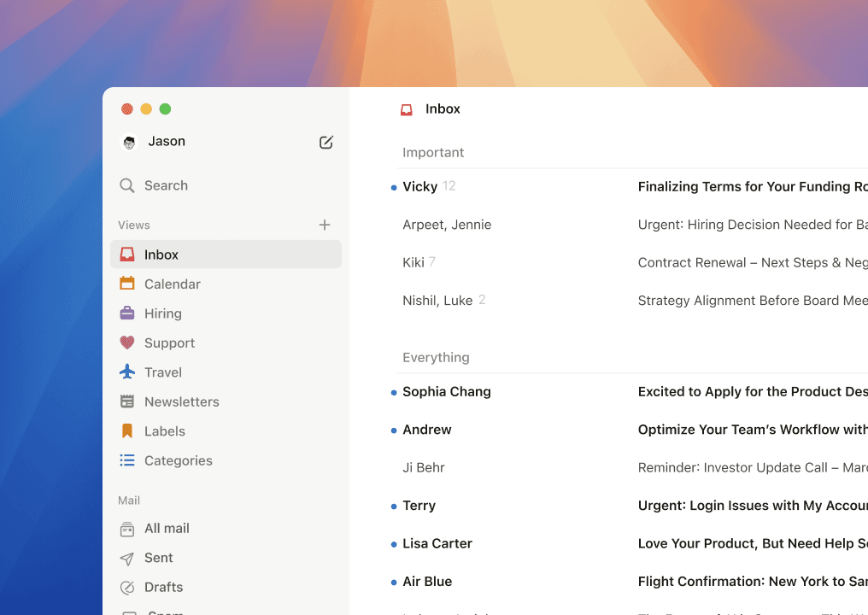Open the Calendar view icon
Screen dimensions: 868x615
click(x=127, y=284)
